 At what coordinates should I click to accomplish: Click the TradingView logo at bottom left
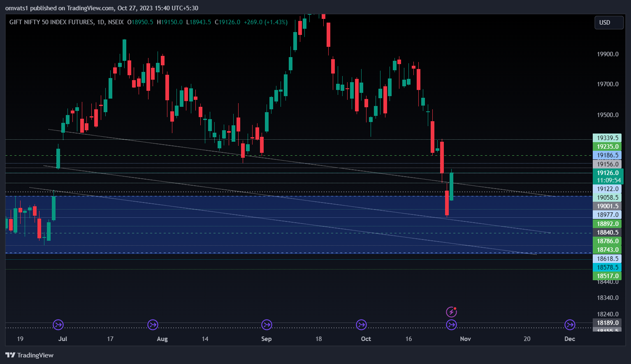click(29, 355)
